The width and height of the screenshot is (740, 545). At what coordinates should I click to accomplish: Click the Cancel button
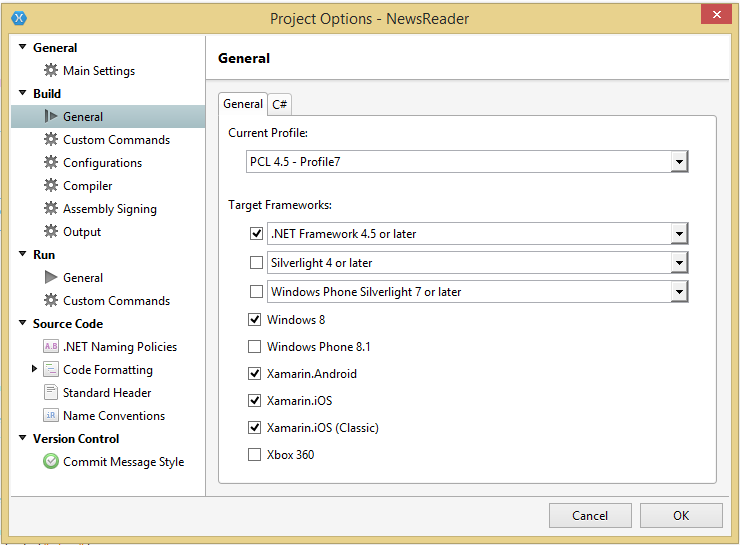click(590, 516)
